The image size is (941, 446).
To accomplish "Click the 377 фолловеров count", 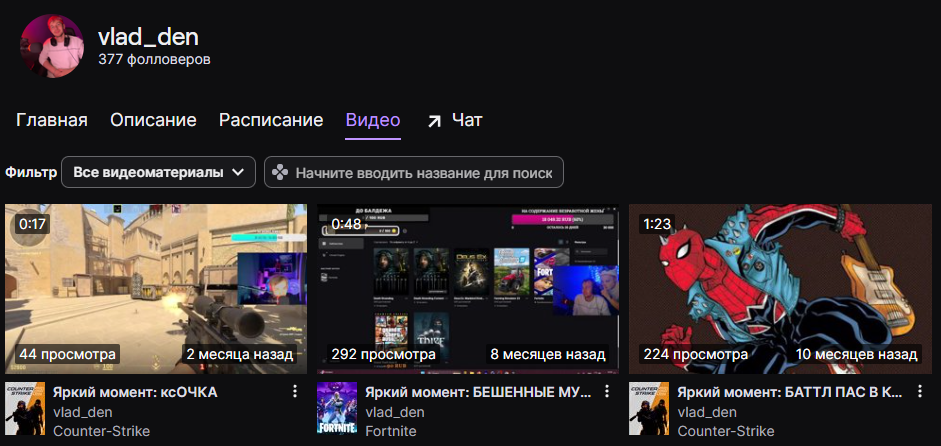I will (154, 60).
